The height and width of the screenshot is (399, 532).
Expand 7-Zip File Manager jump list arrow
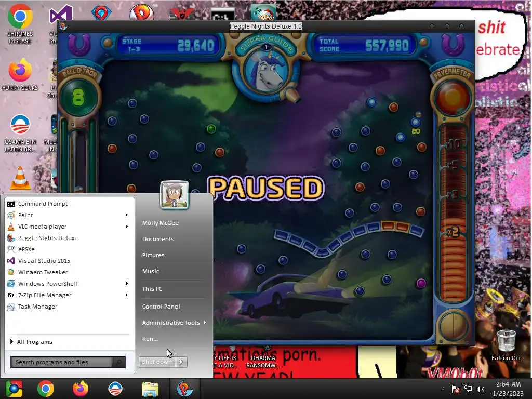click(x=127, y=295)
